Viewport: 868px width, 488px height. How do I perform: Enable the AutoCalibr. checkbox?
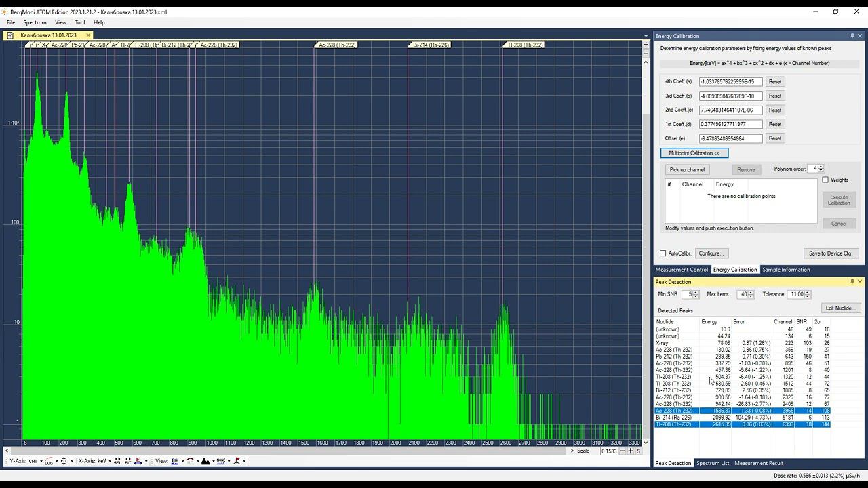[663, 253]
